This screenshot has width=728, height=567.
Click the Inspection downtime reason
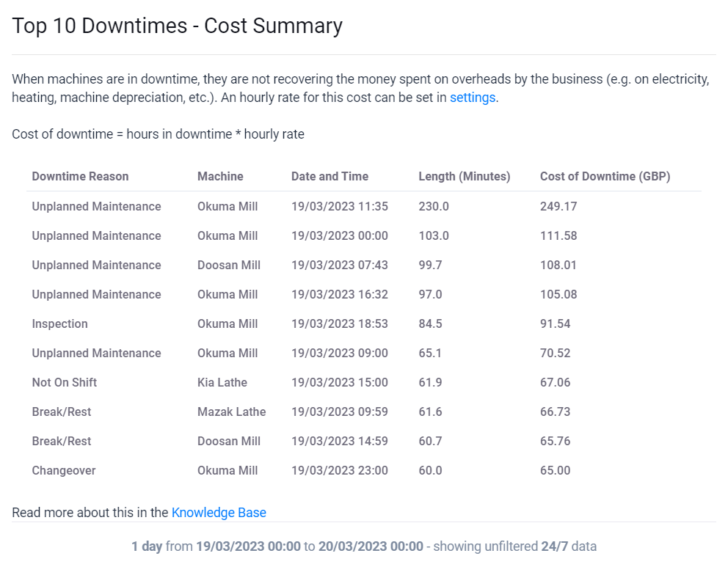point(60,324)
